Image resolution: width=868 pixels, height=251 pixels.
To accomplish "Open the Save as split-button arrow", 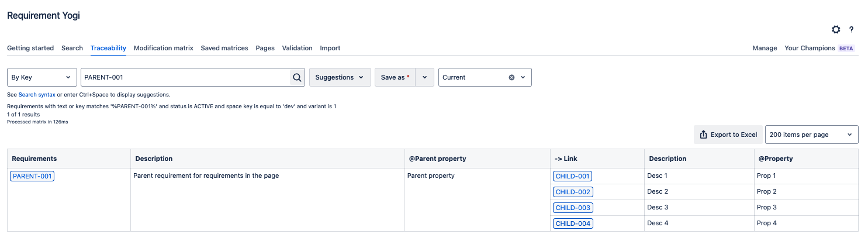I will (425, 77).
